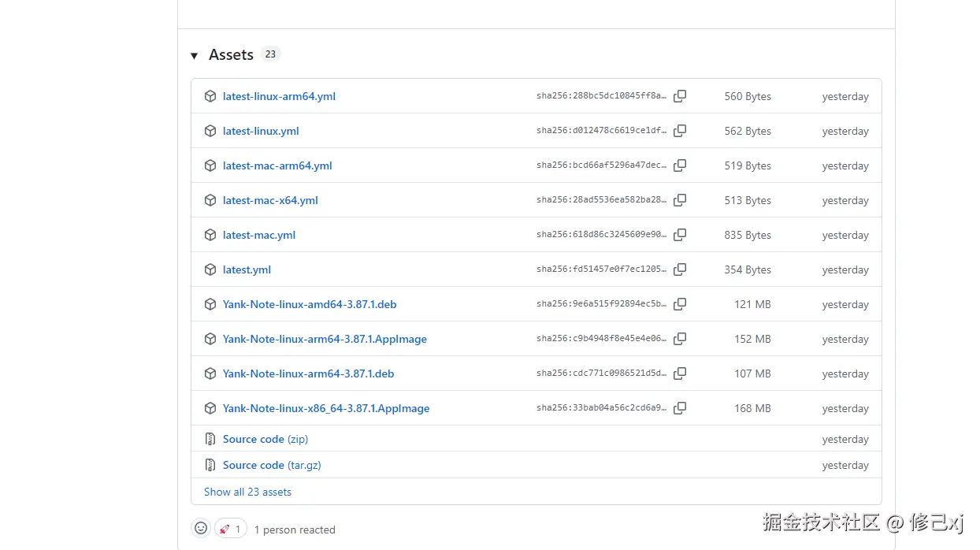Download latest-linux-arm64.yml

(279, 96)
